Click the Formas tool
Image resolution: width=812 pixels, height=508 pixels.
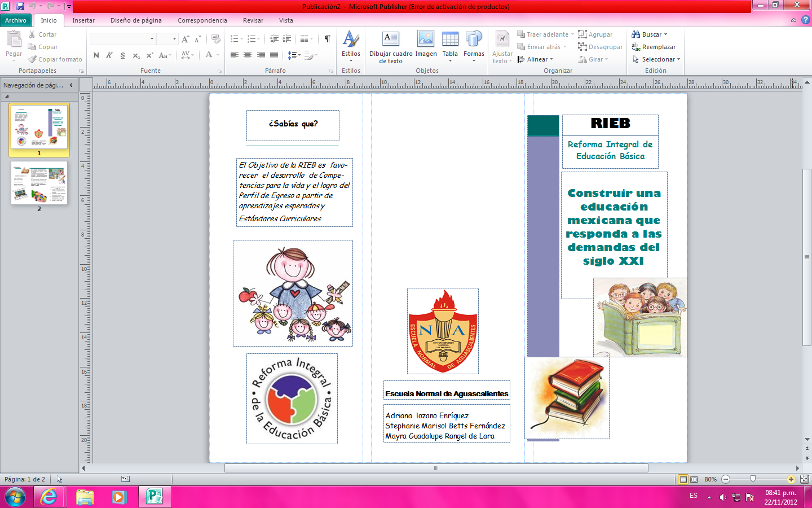pos(474,44)
